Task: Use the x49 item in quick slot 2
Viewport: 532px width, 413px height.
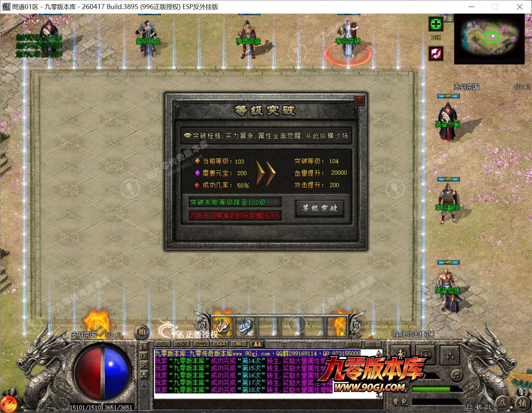Action: point(245,327)
